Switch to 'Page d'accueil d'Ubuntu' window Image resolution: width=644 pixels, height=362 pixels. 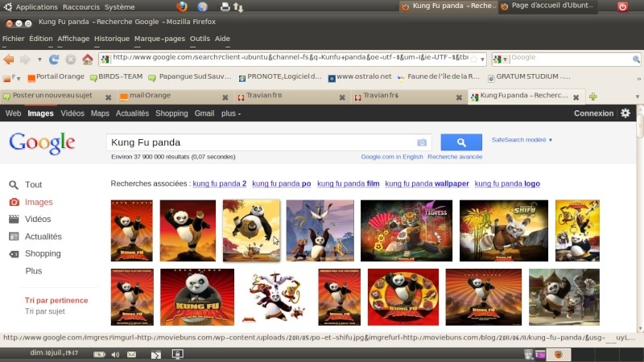(x=548, y=6)
